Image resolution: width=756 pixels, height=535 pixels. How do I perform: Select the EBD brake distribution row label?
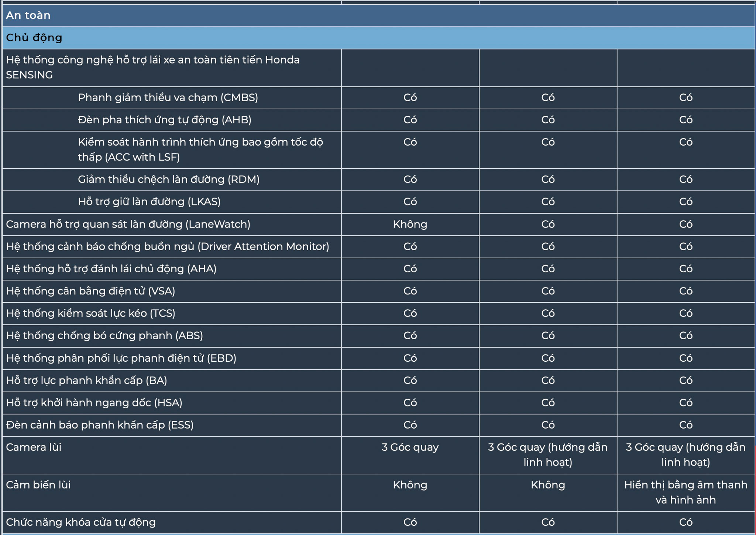click(121, 358)
